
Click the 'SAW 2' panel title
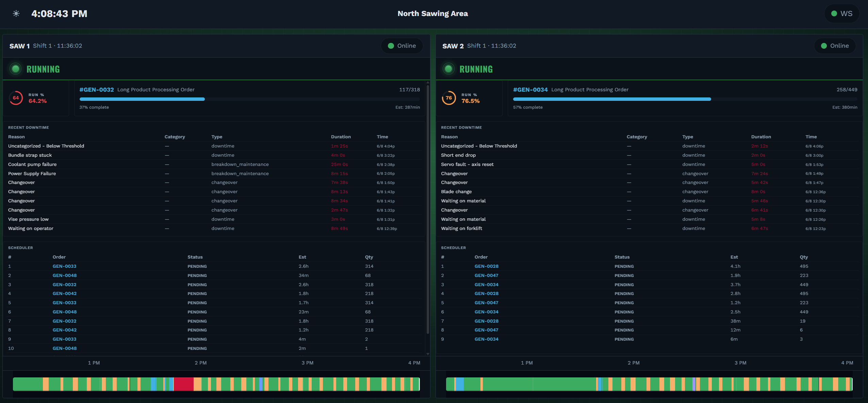453,46
